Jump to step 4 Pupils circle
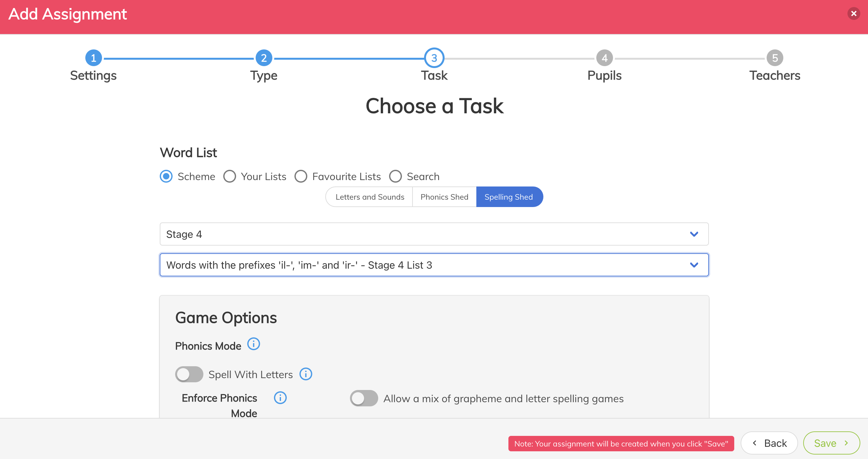868x459 pixels. pos(605,58)
